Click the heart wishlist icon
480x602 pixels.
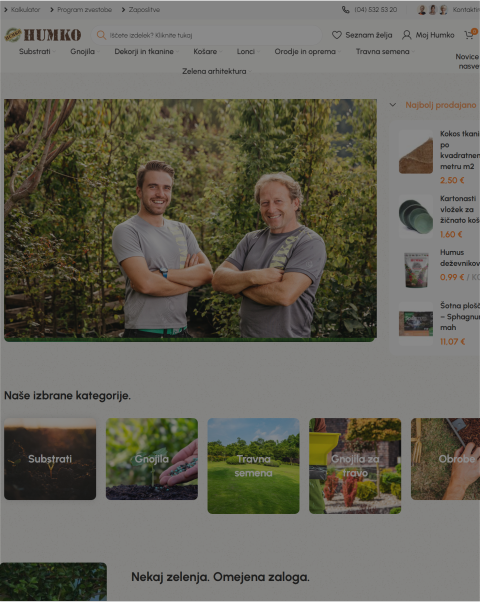pos(337,35)
